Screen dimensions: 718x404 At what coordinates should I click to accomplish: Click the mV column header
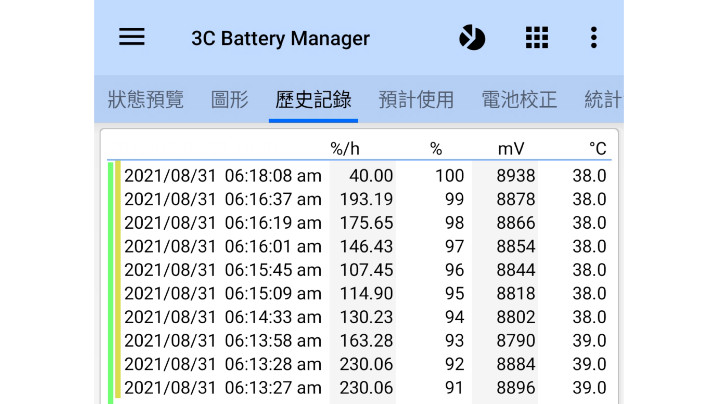click(511, 148)
